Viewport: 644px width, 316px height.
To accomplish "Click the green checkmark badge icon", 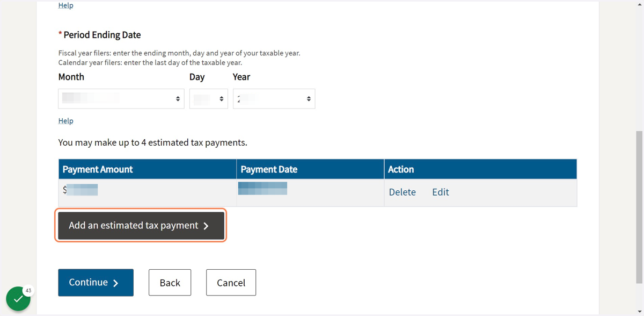I will point(18,298).
